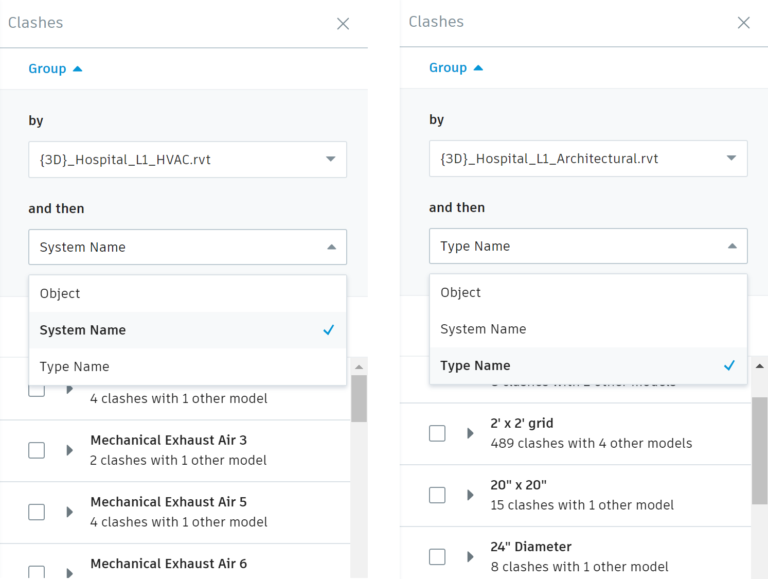
Task: Open the {3D}_Hospital_L1_HVAC.rvt model dropdown
Action: [188, 159]
